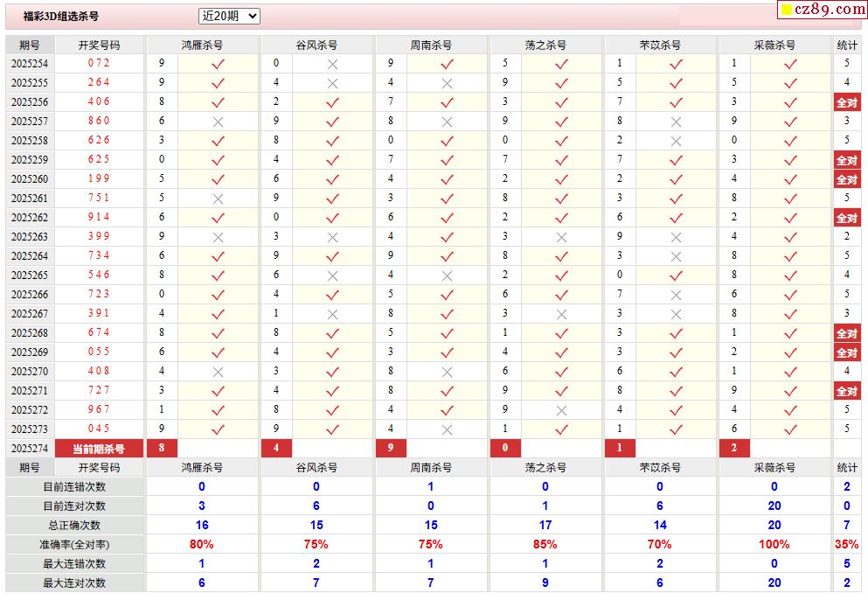868x600 pixels.
Task: Click the red 当前期杀号 label
Action: click(x=99, y=449)
